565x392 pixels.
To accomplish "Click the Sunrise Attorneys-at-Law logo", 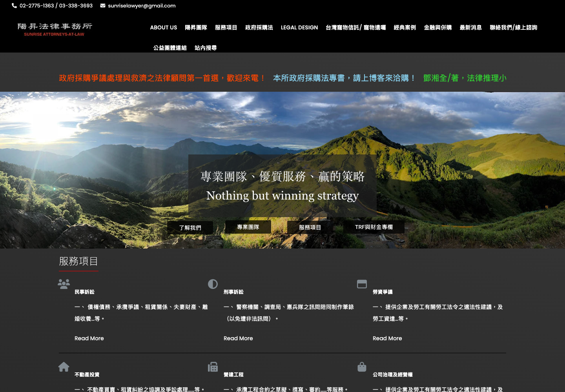I will [x=55, y=29].
